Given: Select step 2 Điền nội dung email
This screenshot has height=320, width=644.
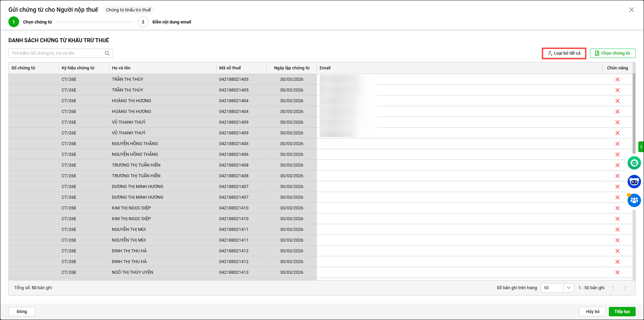Looking at the screenshot, I should coord(143,22).
